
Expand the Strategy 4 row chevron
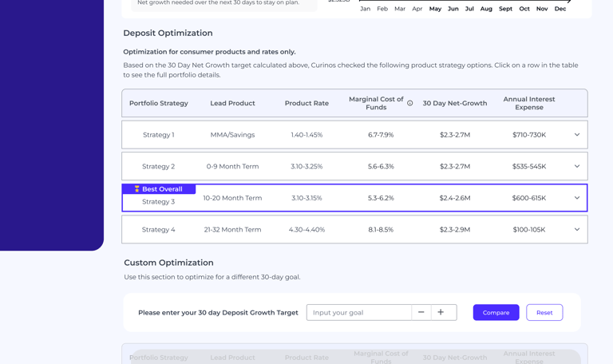coord(577,229)
